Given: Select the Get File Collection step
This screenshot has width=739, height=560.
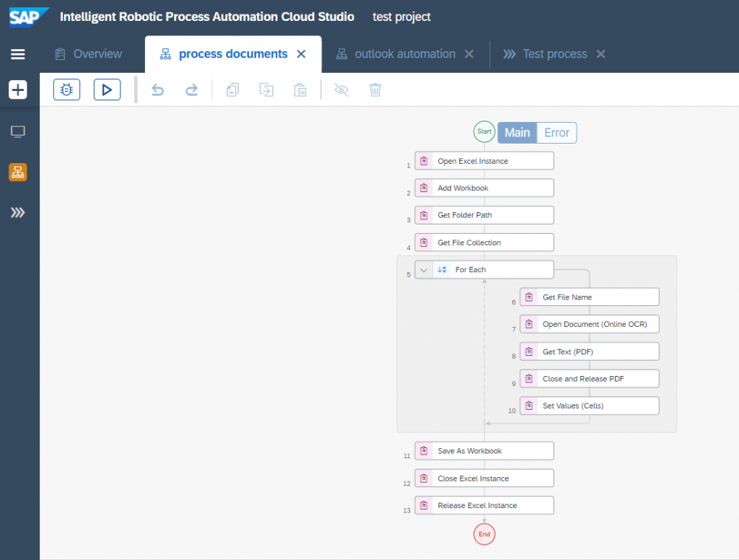Looking at the screenshot, I should click(484, 242).
